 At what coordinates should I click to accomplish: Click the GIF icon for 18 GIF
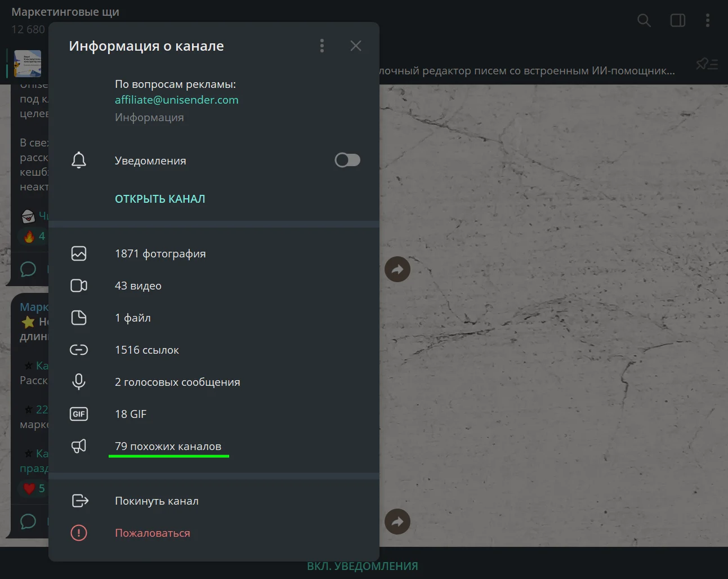79,414
